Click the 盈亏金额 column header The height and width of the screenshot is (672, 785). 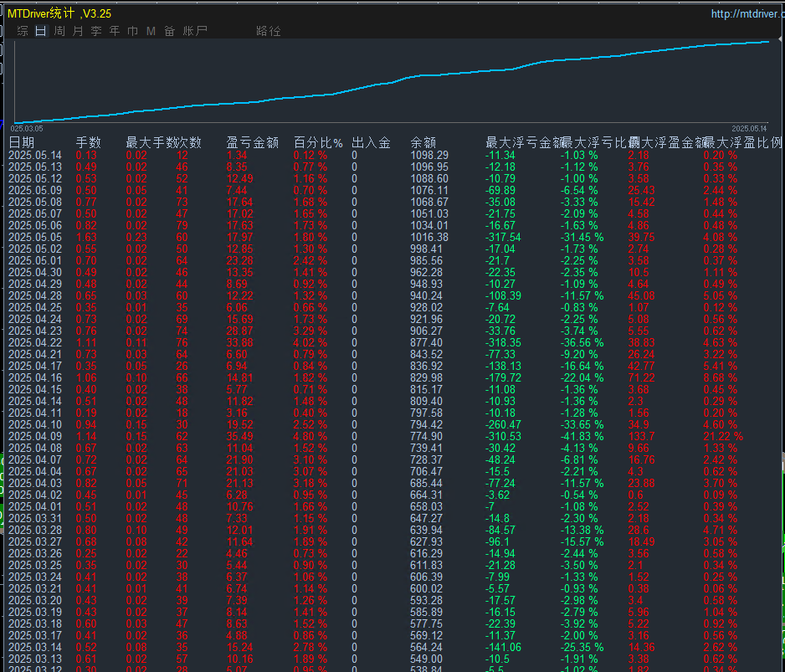[253, 143]
